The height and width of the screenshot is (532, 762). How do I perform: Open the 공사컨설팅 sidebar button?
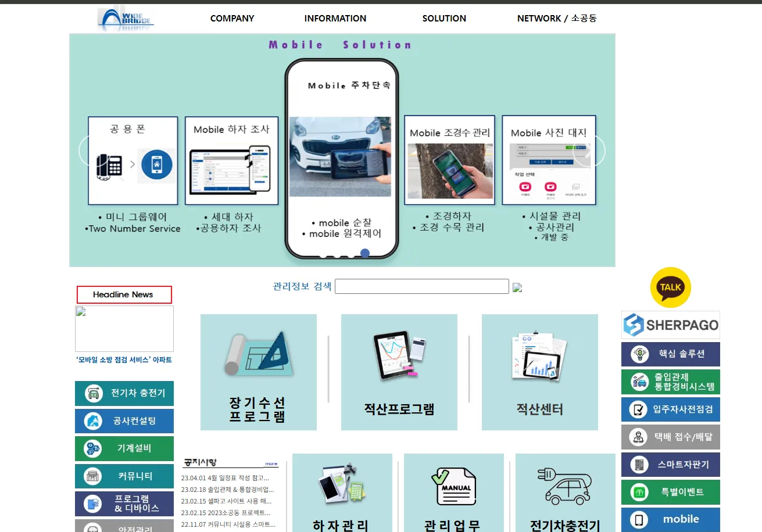[124, 421]
